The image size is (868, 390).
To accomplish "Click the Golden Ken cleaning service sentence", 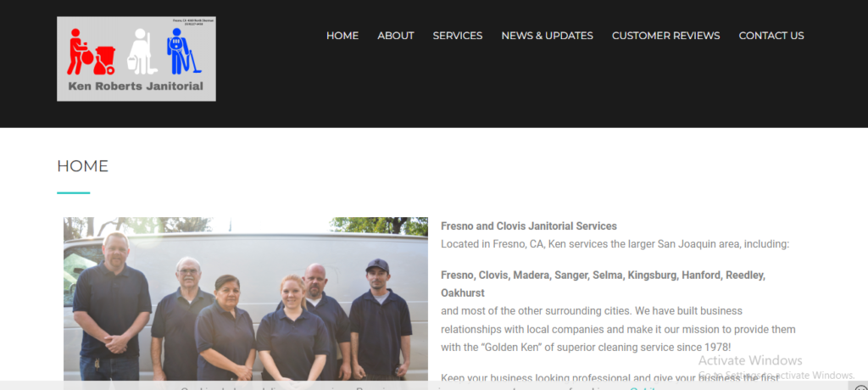I will pos(618,329).
